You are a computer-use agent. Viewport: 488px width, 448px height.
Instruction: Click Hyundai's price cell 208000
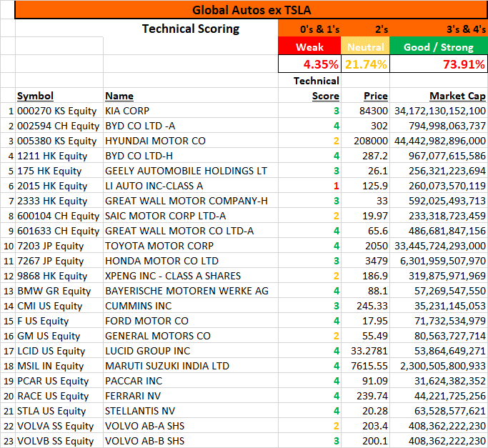pyautogui.click(x=365, y=141)
